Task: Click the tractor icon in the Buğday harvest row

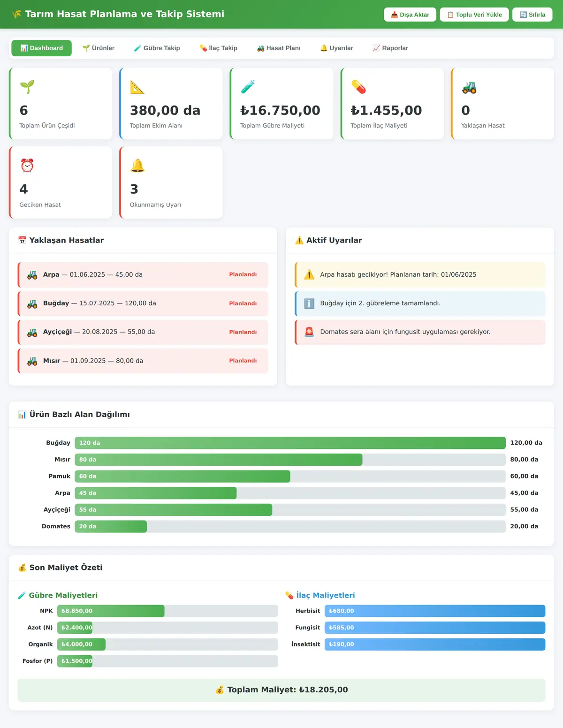Action: tap(32, 303)
